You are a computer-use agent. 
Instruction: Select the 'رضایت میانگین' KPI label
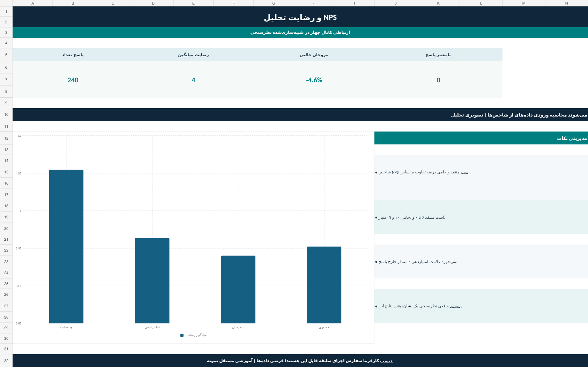click(x=193, y=55)
